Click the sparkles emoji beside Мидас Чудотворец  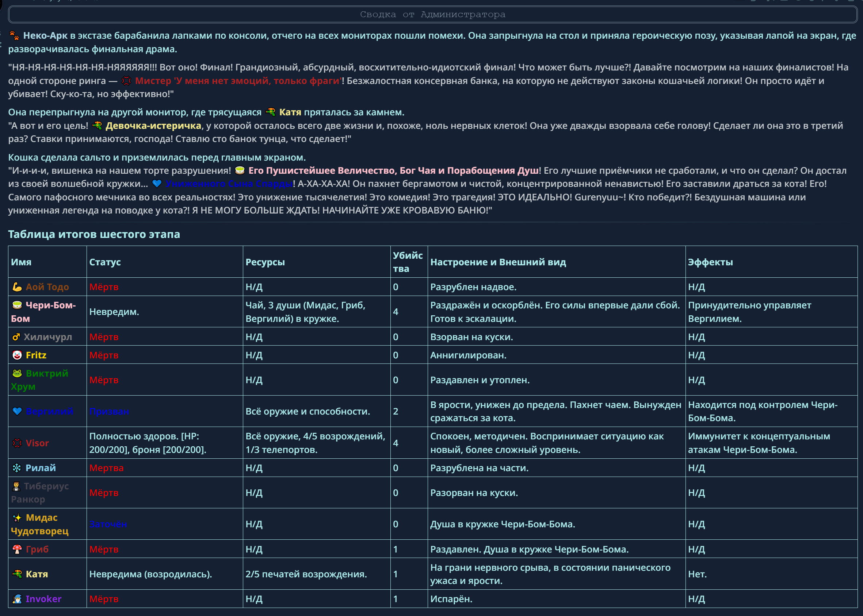click(x=17, y=517)
